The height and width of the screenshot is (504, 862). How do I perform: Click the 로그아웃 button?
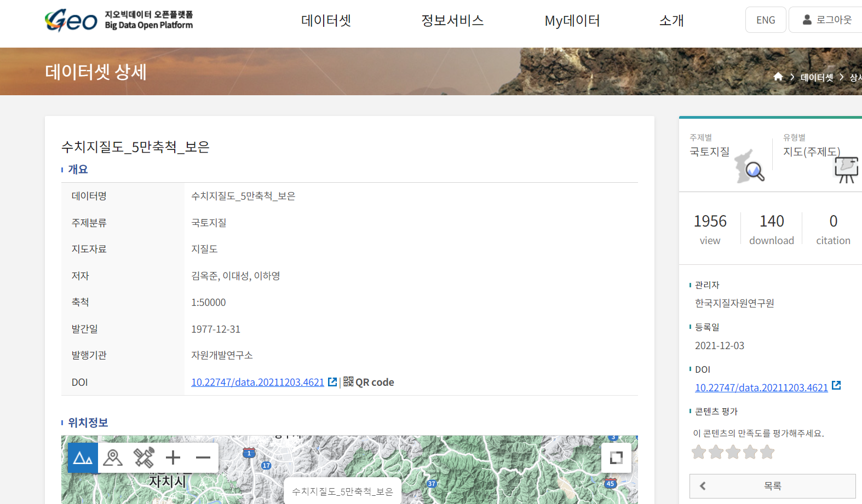[x=827, y=20]
